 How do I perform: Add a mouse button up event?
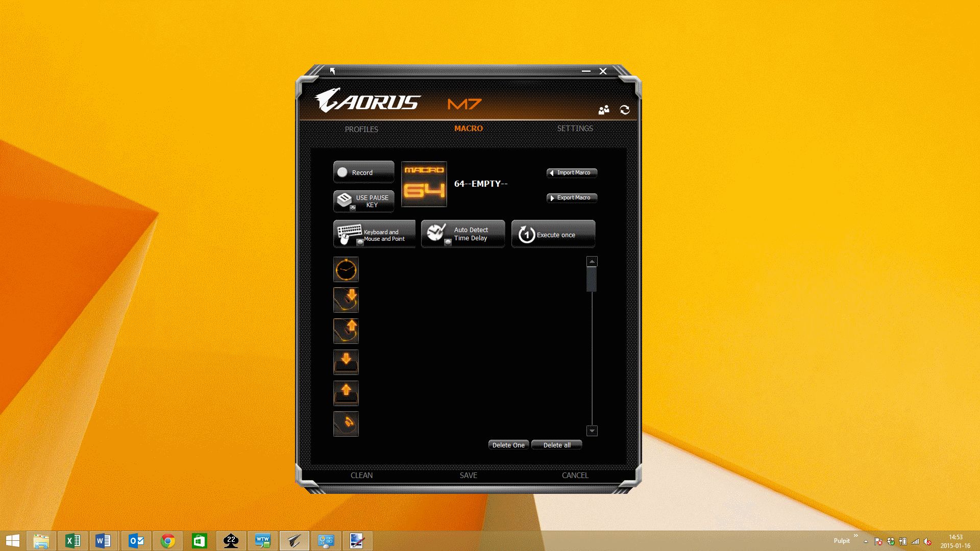(x=346, y=331)
